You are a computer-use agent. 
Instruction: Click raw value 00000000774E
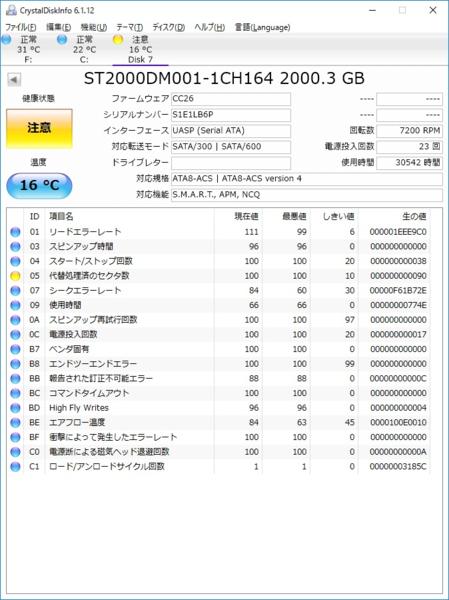[x=398, y=305]
